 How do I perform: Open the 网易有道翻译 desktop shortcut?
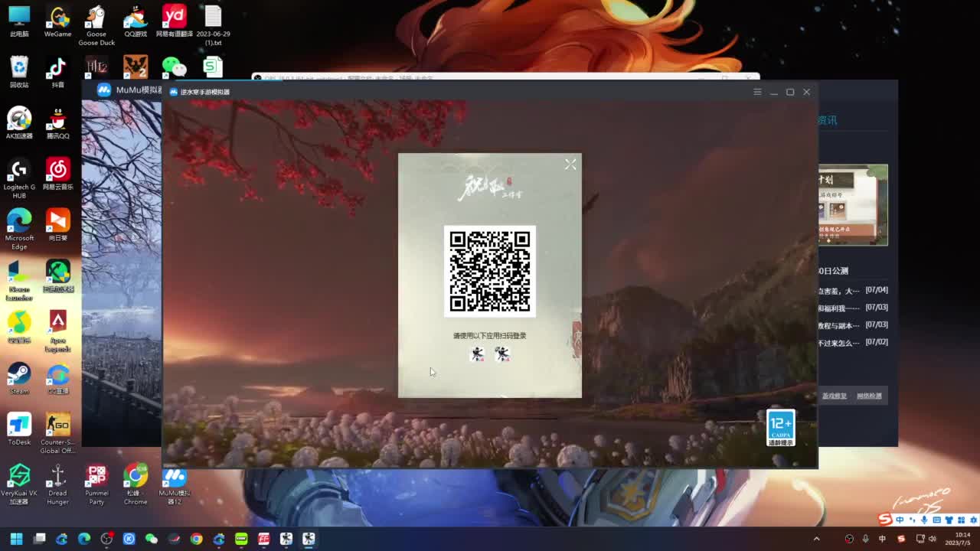(175, 21)
